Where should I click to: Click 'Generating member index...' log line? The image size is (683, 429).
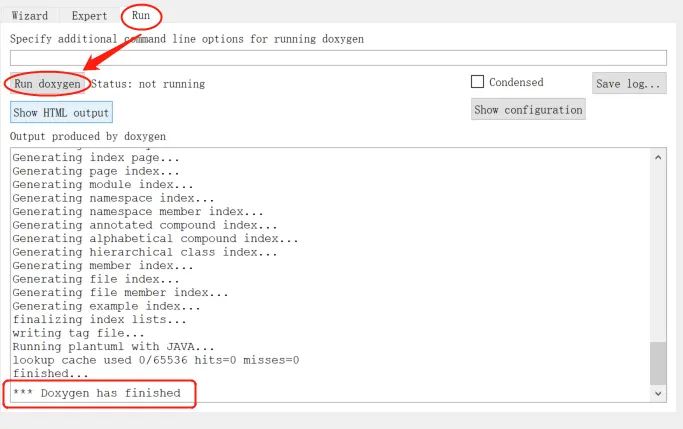pyautogui.click(x=103, y=266)
